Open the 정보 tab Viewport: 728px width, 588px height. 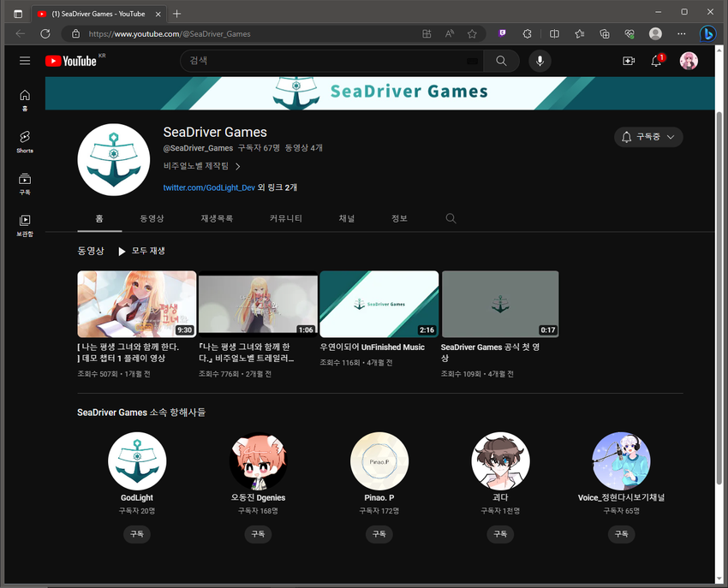[399, 218]
